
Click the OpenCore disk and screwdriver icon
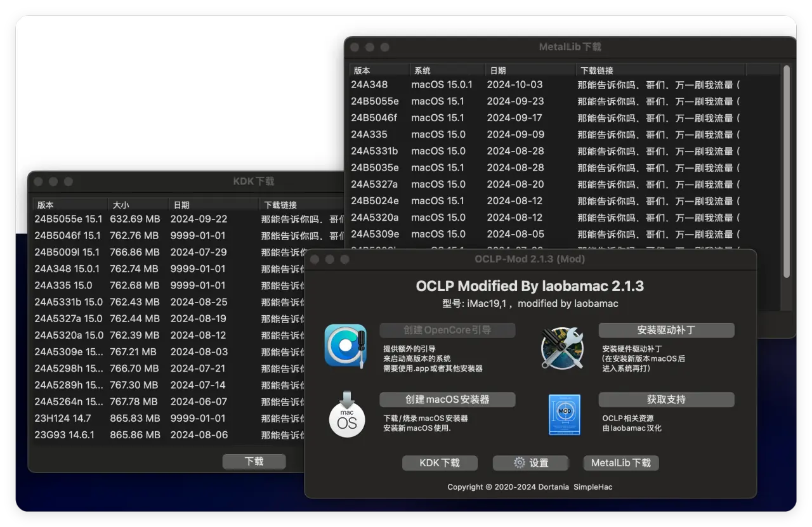tap(346, 346)
